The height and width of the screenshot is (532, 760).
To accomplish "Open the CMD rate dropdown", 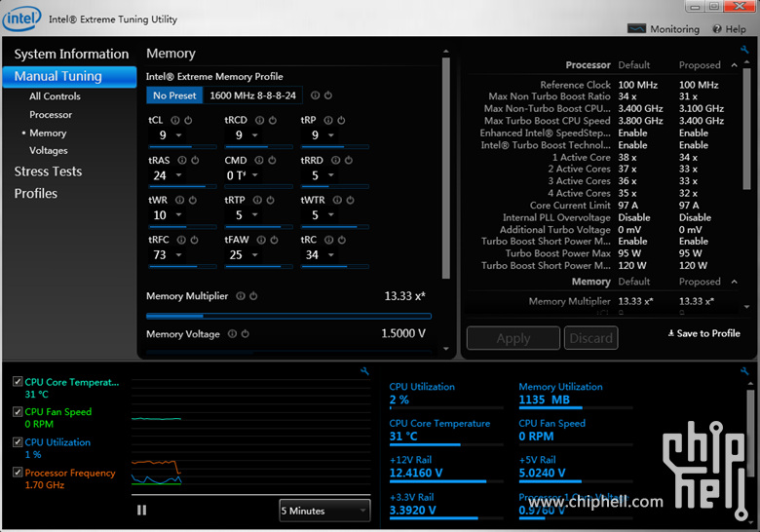I will point(255,175).
